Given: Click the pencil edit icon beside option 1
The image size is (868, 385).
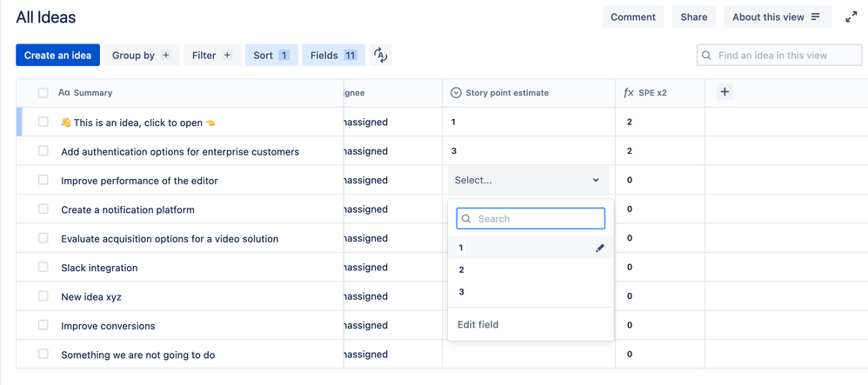Looking at the screenshot, I should point(599,248).
